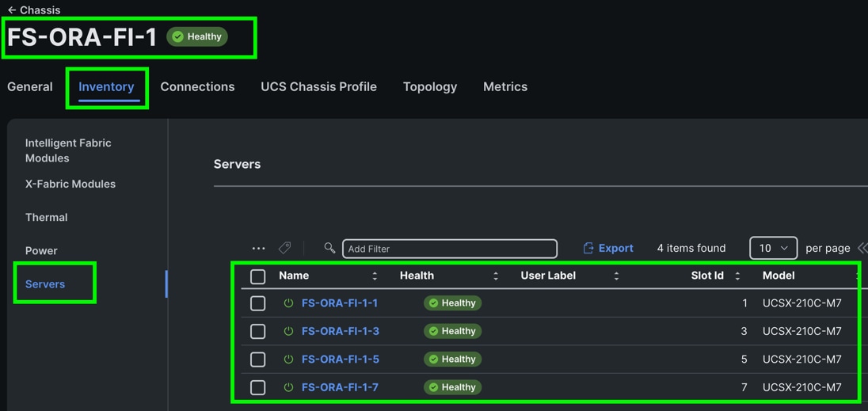Click the first-page double chevron icon

click(862, 248)
